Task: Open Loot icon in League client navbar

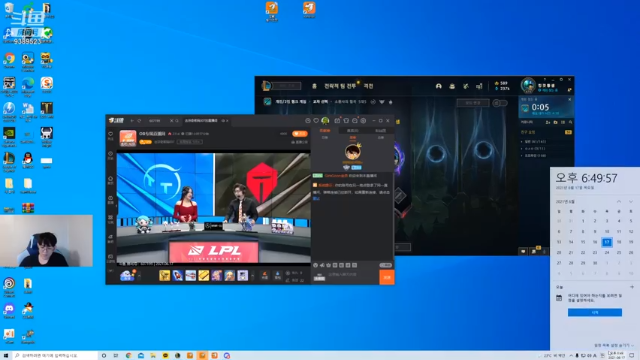Action: pyautogui.click(x=466, y=86)
